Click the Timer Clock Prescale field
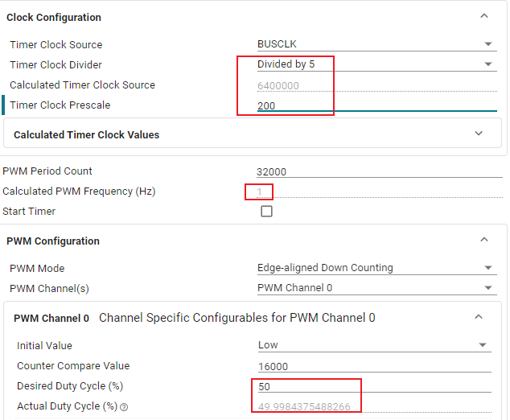Image resolution: width=510 pixels, height=420 pixels. point(376,105)
